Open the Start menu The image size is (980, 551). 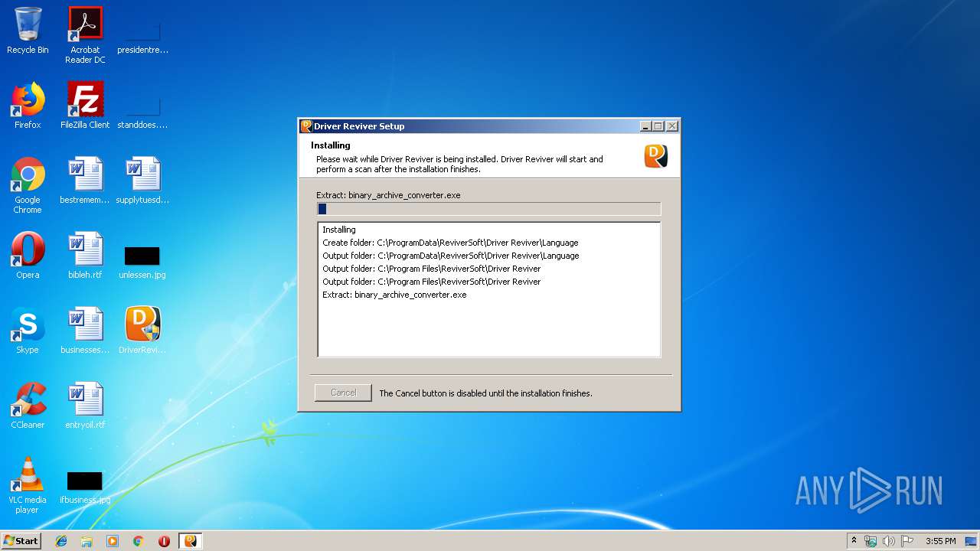pyautogui.click(x=21, y=541)
